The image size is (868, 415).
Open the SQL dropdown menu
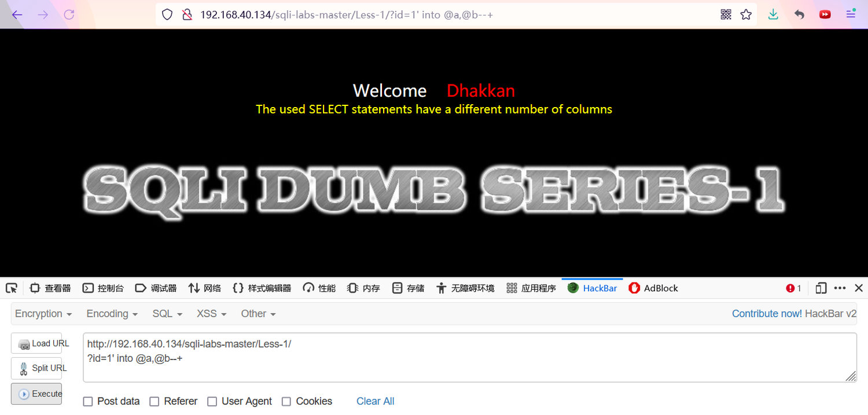167,314
